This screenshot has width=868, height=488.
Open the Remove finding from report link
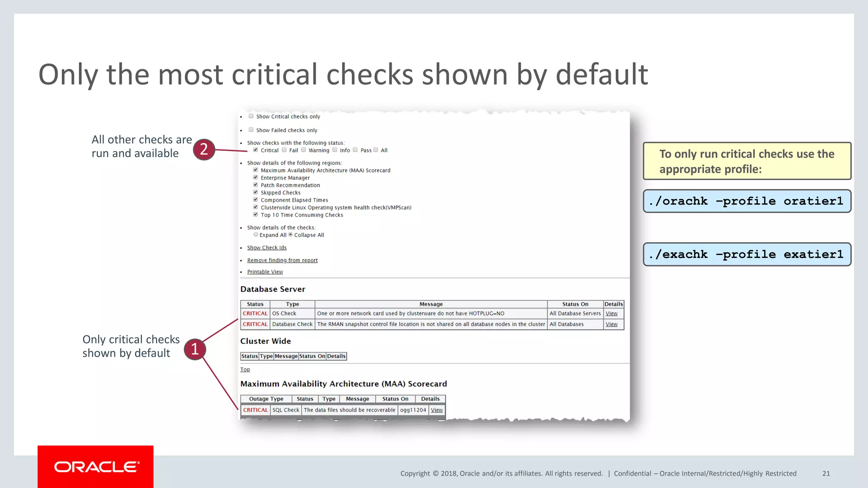click(282, 261)
